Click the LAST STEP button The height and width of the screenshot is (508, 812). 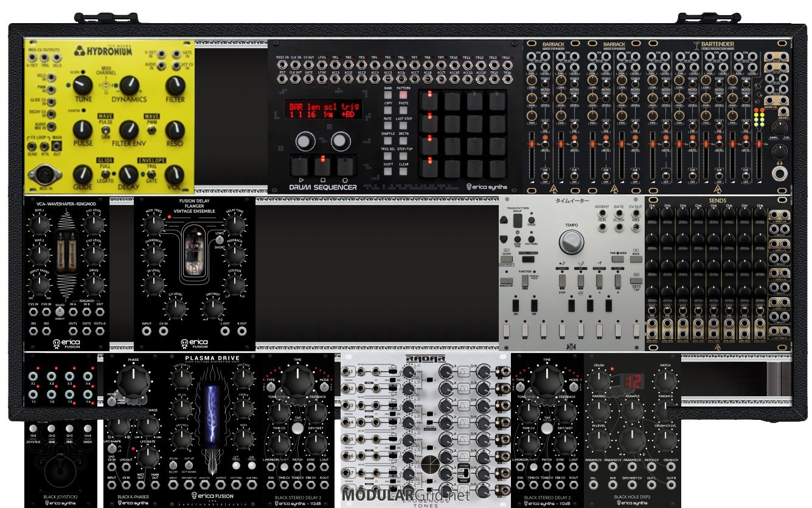(403, 126)
